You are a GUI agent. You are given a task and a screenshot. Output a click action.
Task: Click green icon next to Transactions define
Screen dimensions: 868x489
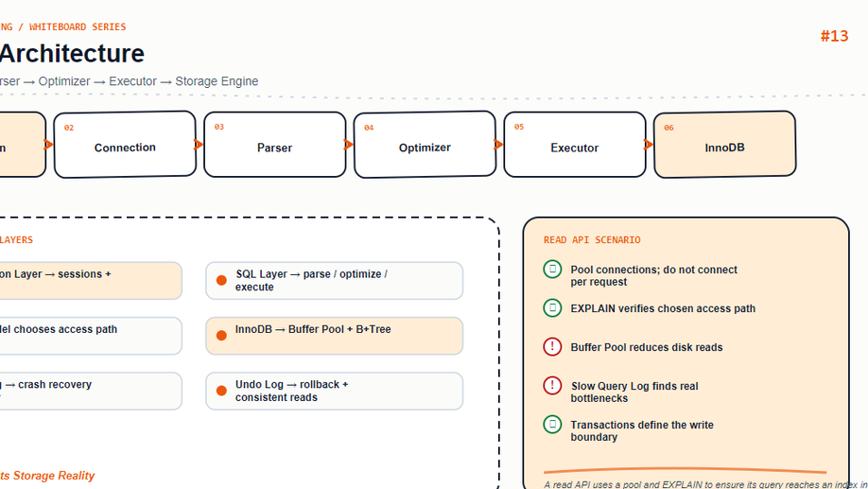coord(552,424)
